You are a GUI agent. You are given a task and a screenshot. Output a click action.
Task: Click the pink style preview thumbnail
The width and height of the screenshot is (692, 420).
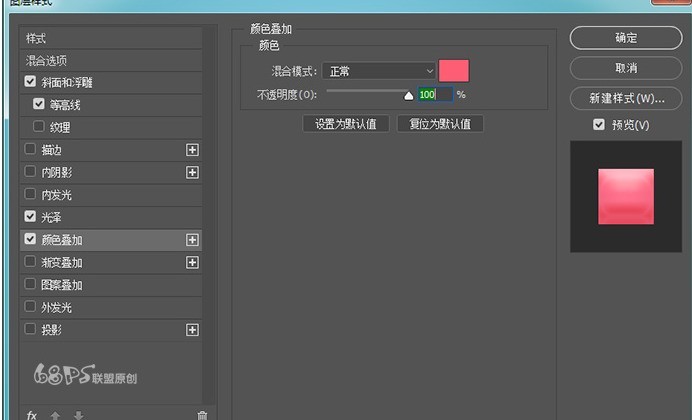tap(626, 197)
